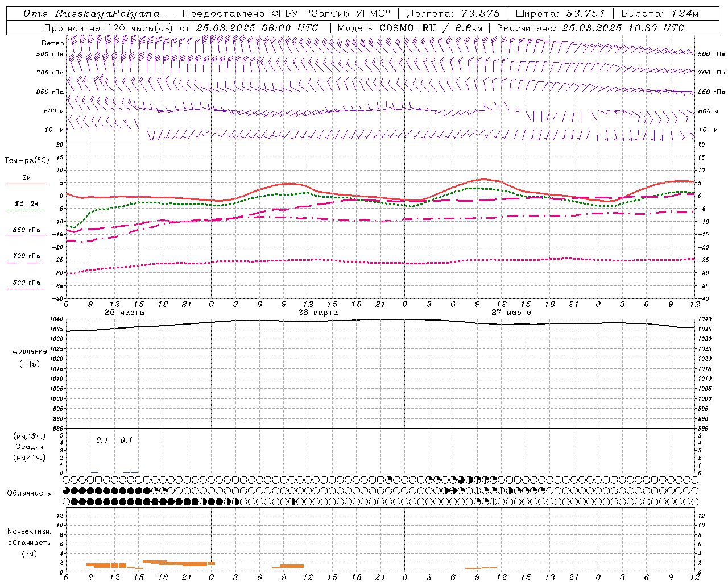728x582 pixels.
Task: Click the latitude value Широта: 53.751
Action: pyautogui.click(x=560, y=14)
